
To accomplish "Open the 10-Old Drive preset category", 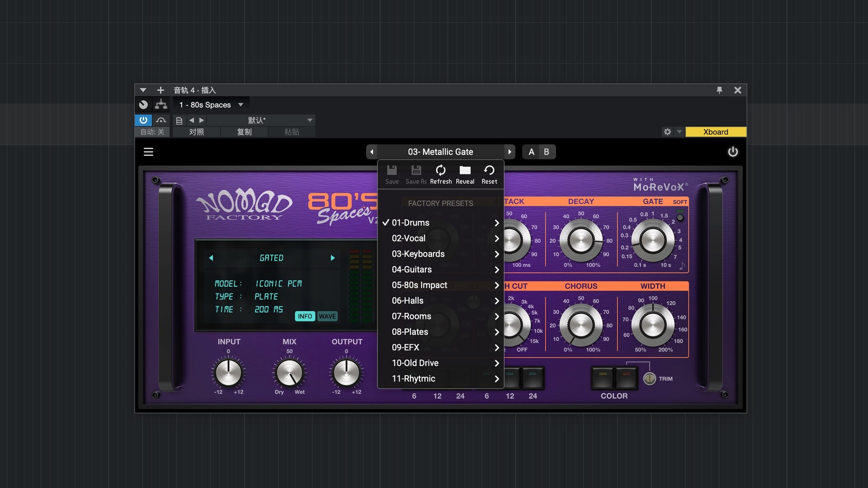I will 441,363.
